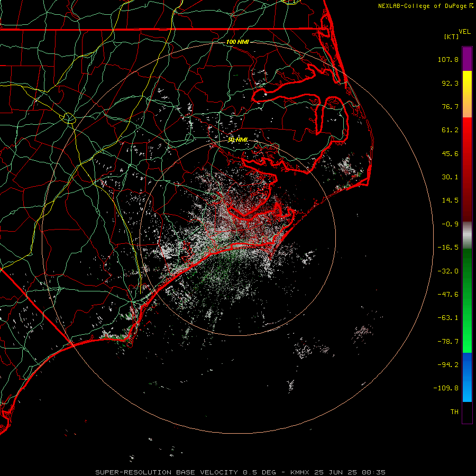Viewport: 476px width, 476px height.
Task: Pick the blue segment of the color bar
Action: [467, 377]
